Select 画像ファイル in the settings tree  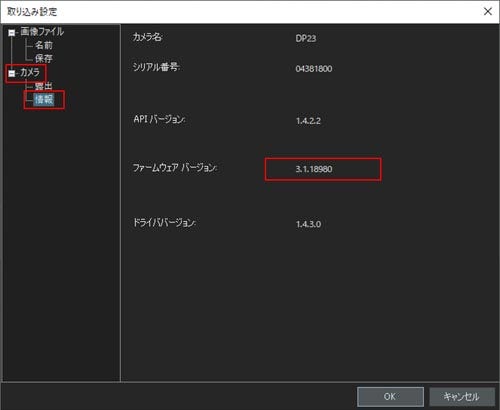click(42, 32)
